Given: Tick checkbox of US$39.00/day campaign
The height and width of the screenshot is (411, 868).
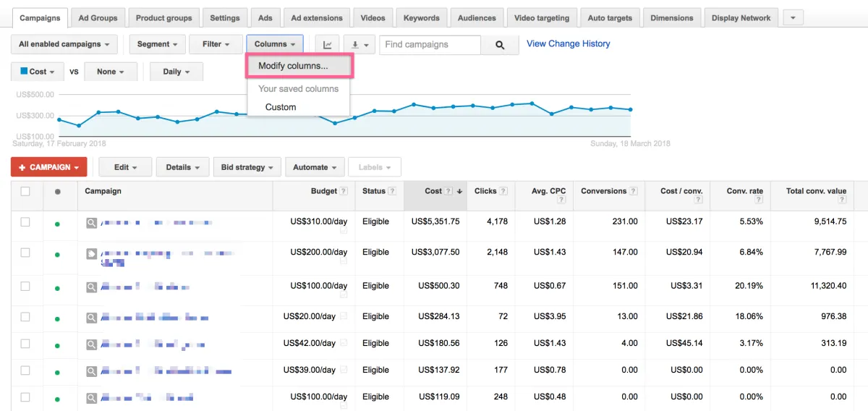Looking at the screenshot, I should tap(25, 370).
